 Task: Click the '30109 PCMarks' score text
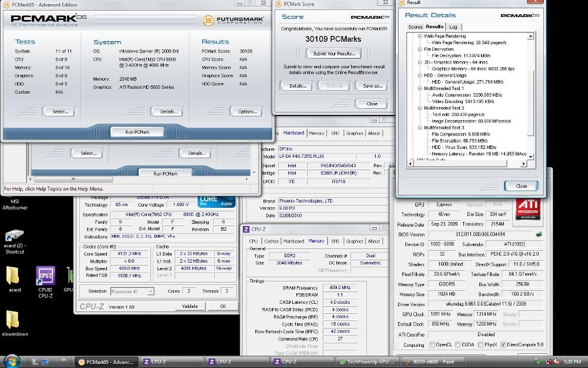pos(333,39)
